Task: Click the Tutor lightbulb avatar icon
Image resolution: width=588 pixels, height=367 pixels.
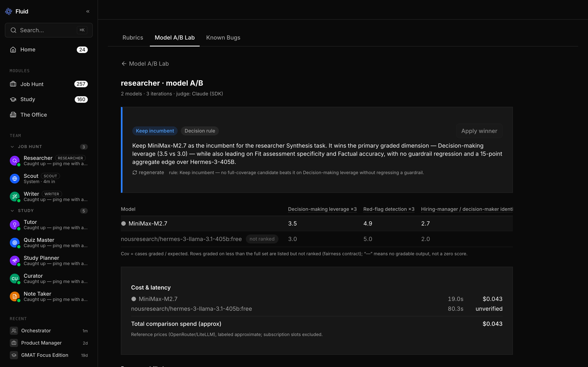Action: 14,224
